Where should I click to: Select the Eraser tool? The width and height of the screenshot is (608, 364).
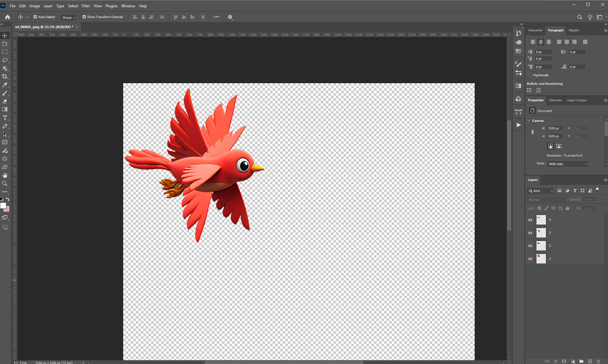[x=5, y=101]
